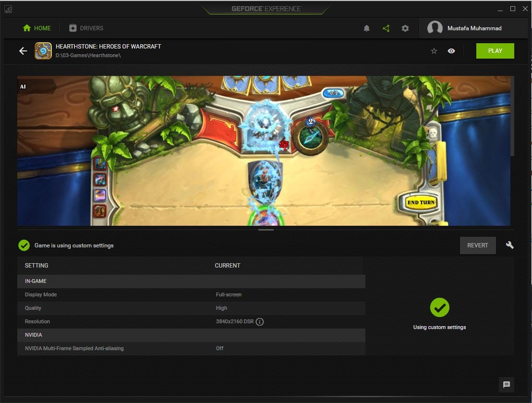
Task: Switch to the Home tab
Action: (36, 28)
